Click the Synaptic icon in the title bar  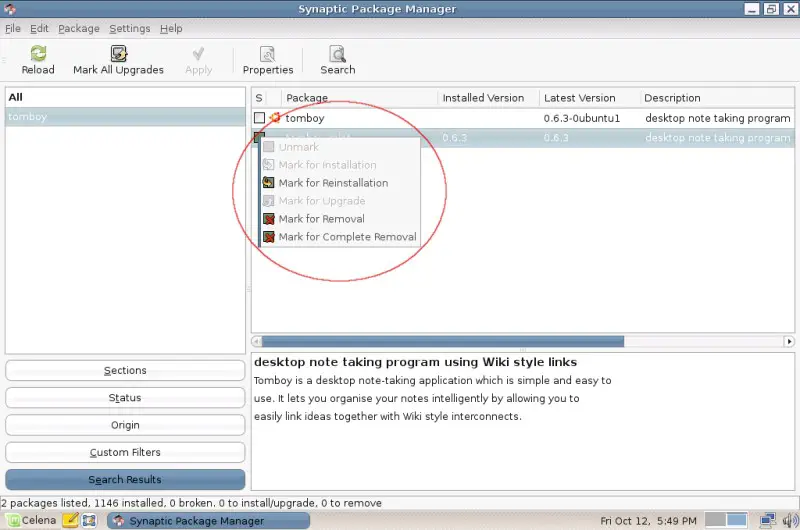[x=10, y=9]
